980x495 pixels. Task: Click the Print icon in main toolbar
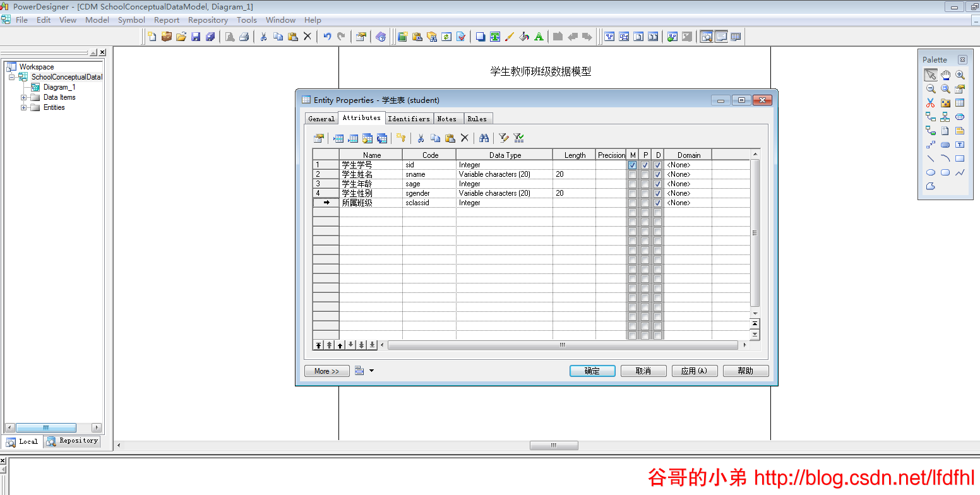(244, 37)
